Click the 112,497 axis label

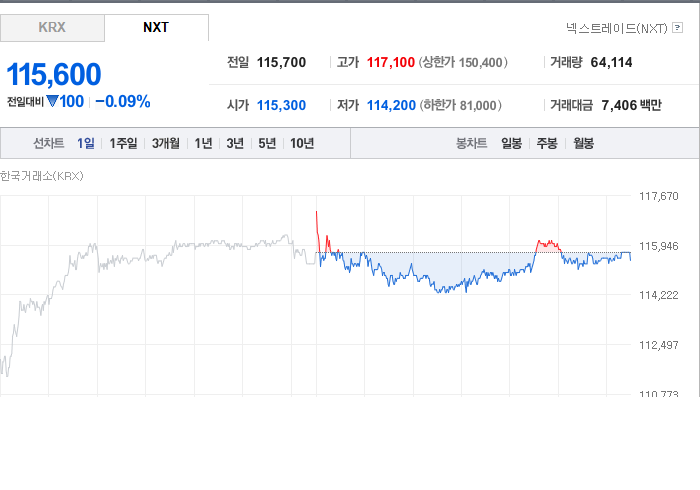click(x=658, y=345)
